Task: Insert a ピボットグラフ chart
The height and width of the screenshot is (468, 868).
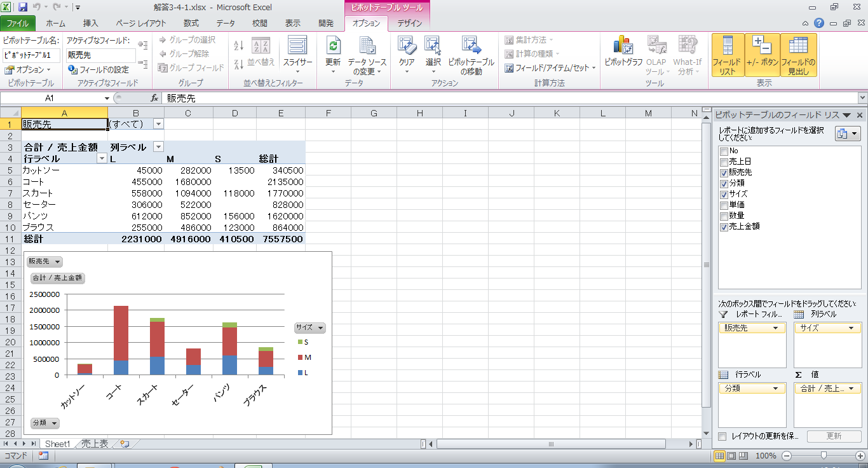Action: pyautogui.click(x=623, y=47)
